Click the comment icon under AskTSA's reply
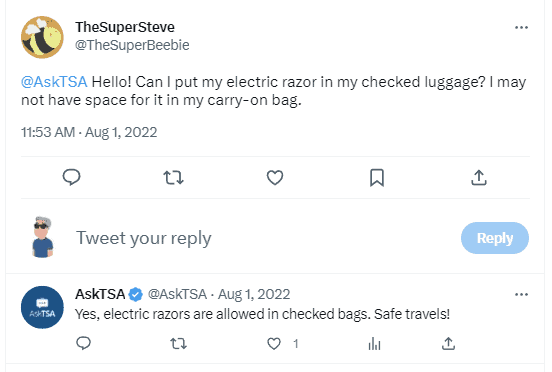Image resolution: width=552 pixels, height=372 pixels. [83, 343]
